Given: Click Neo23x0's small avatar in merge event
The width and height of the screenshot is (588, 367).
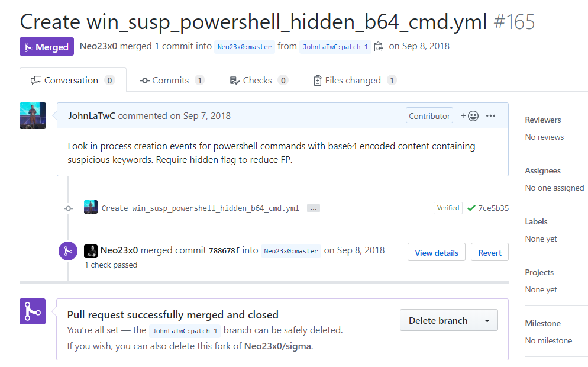Looking at the screenshot, I should (x=91, y=250).
